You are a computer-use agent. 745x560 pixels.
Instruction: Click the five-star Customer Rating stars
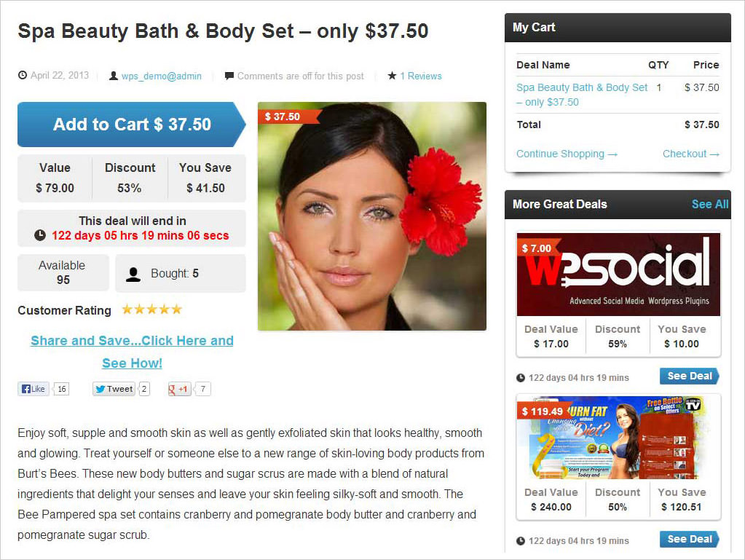point(152,309)
